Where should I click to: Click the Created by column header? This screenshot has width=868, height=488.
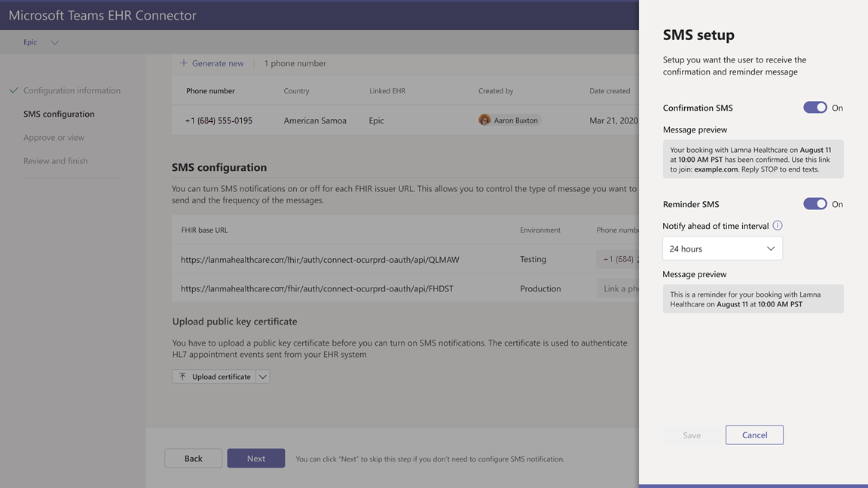(x=496, y=90)
